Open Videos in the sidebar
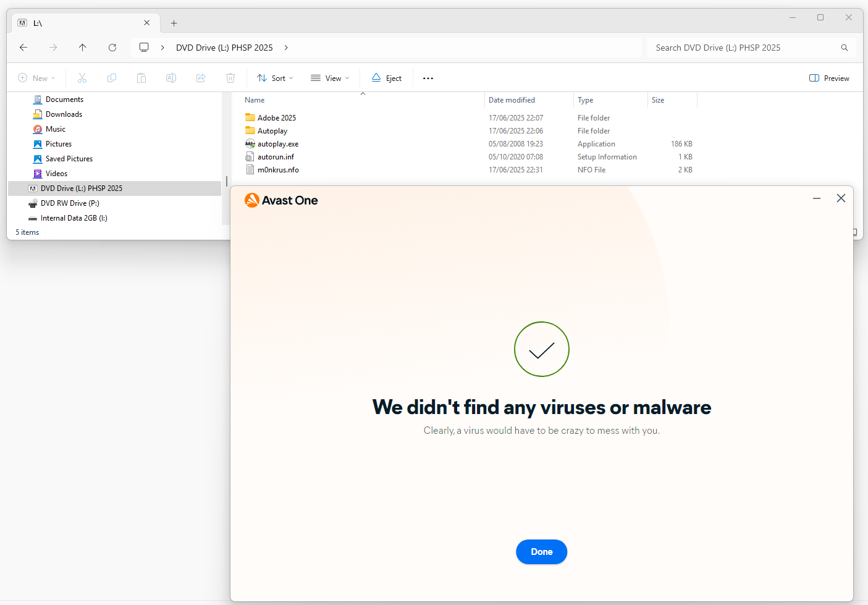The image size is (868, 605). coord(56,174)
